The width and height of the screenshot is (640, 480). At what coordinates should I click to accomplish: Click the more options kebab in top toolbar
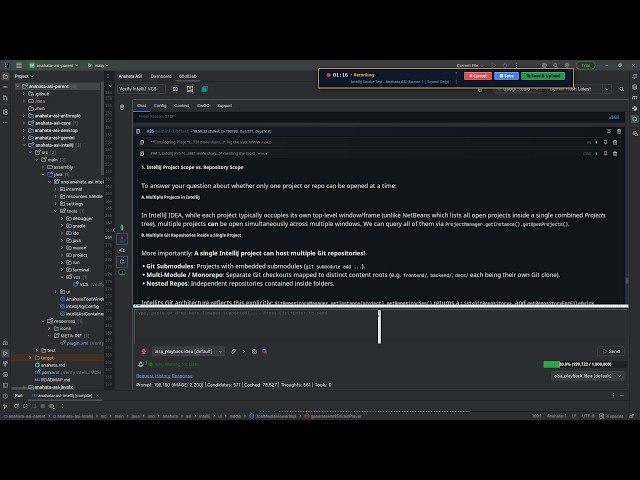point(516,65)
